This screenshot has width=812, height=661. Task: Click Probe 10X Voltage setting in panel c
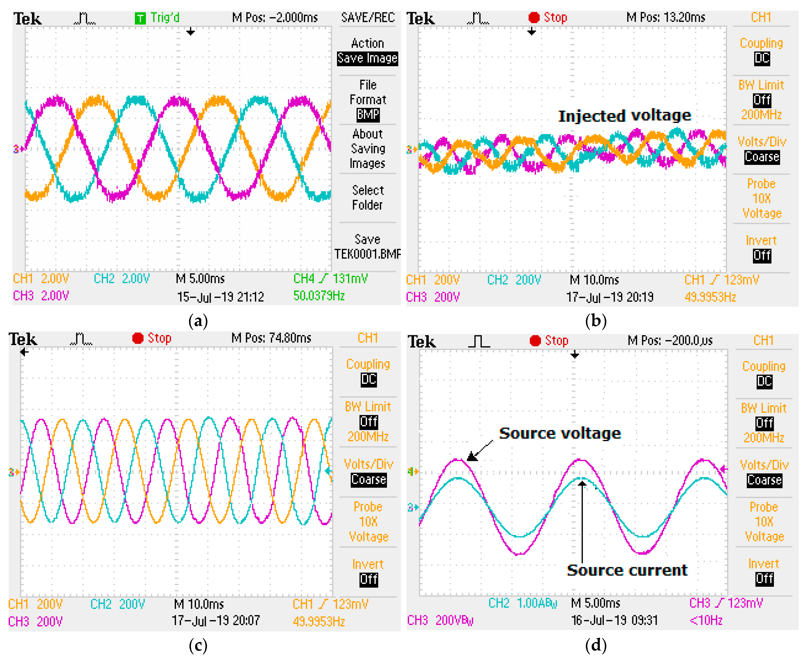pyautogui.click(x=368, y=521)
